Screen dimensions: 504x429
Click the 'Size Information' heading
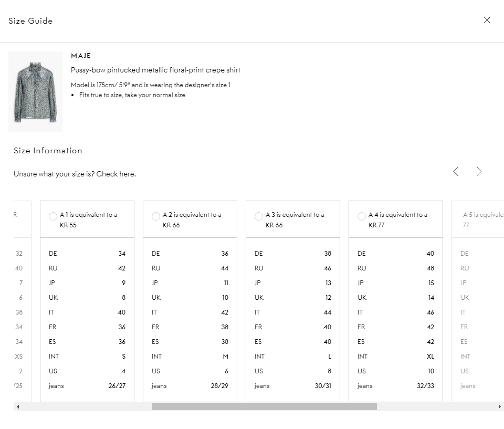coord(48,151)
